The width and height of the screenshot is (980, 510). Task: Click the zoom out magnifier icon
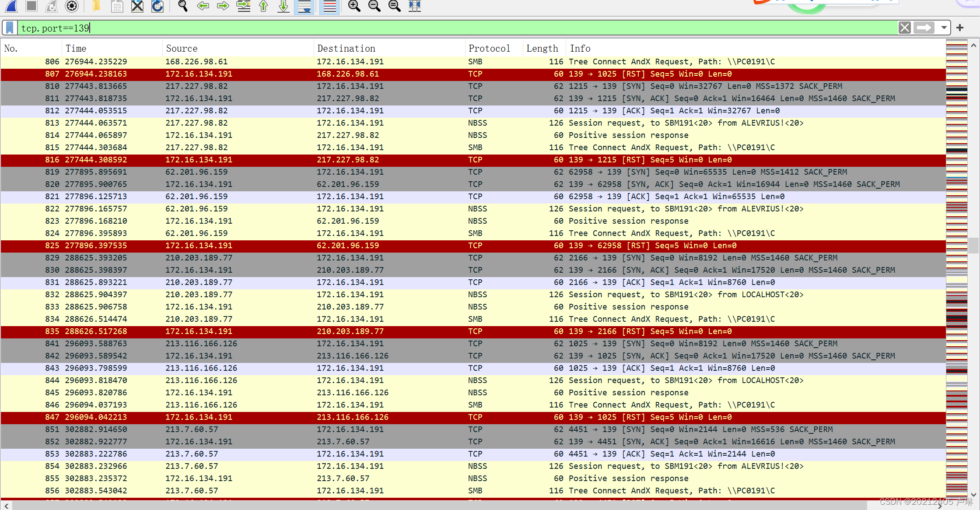tap(374, 6)
